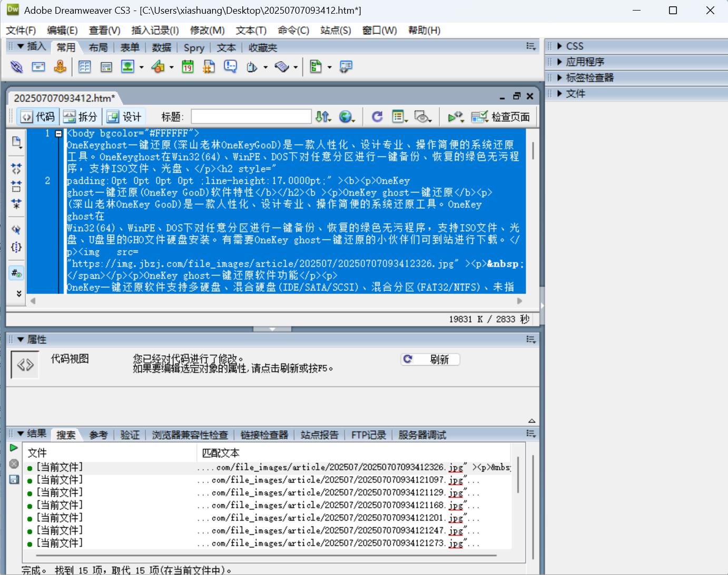The image size is (728, 575).
Task: Collapse full tag in code toolbar
Action: point(16,169)
